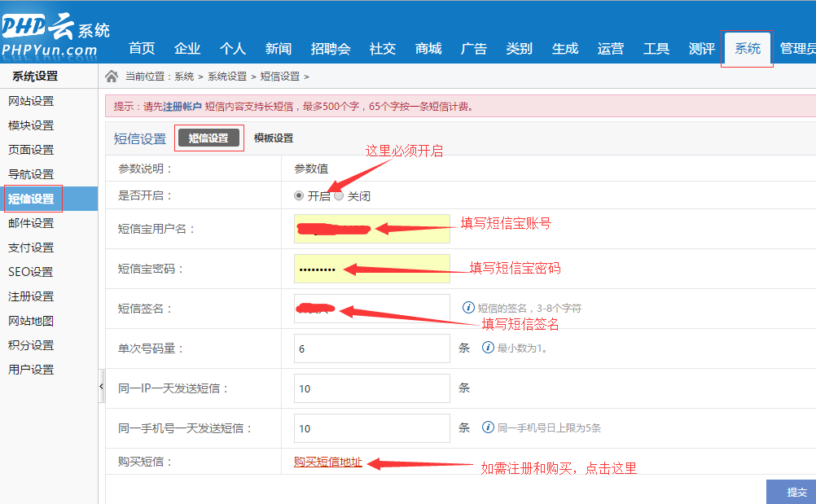Click the 短信宝用户名 input field
The height and width of the screenshot is (504, 816).
tap(371, 229)
